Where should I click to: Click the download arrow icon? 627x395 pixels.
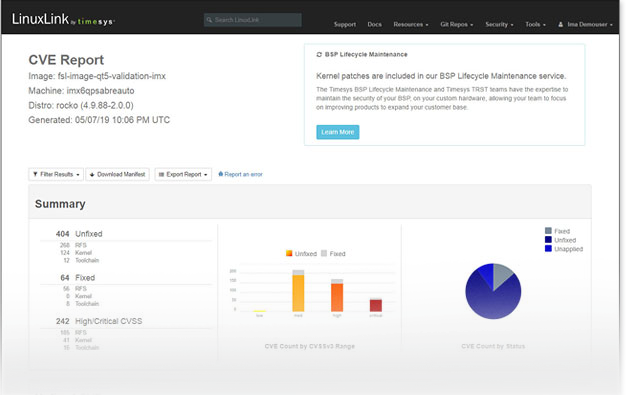[92, 174]
